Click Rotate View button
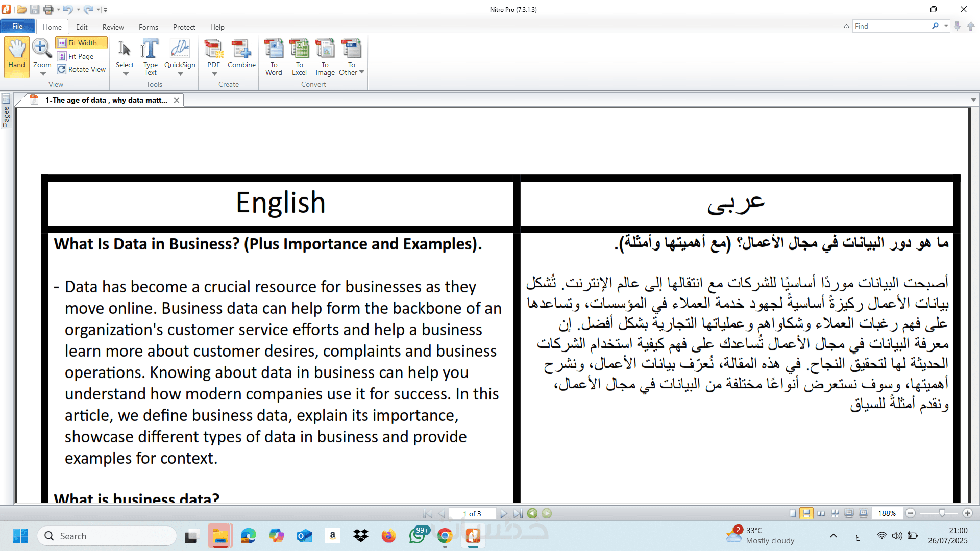980x551 pixels. click(x=82, y=69)
